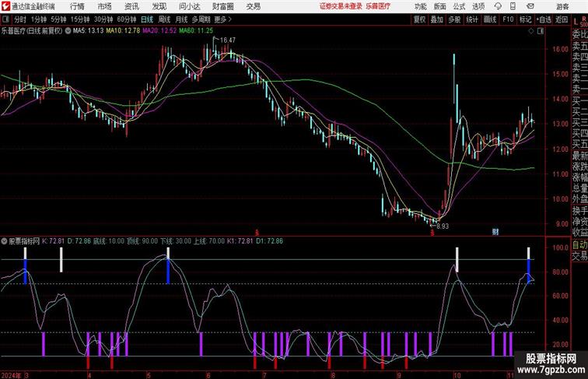Toggle the 画线 drawing tools button
This screenshot has width=588, height=379.
490,19
